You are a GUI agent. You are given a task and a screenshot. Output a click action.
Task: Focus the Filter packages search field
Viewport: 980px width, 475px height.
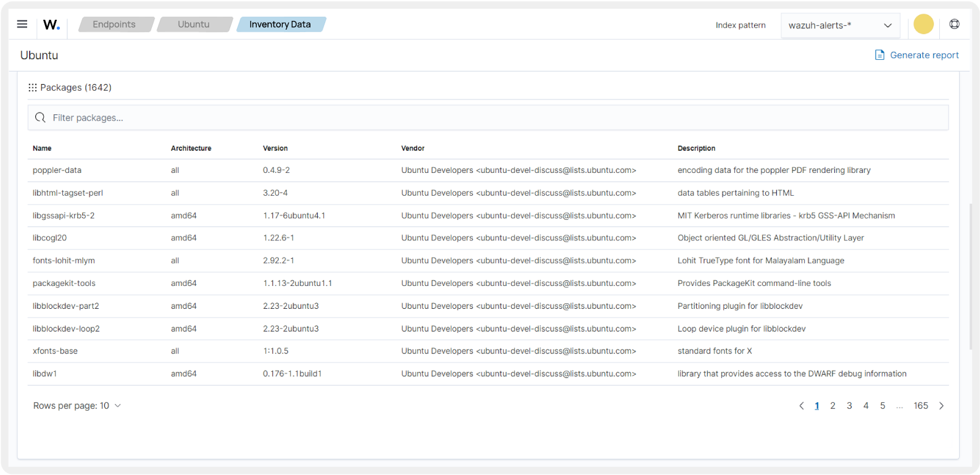point(494,117)
